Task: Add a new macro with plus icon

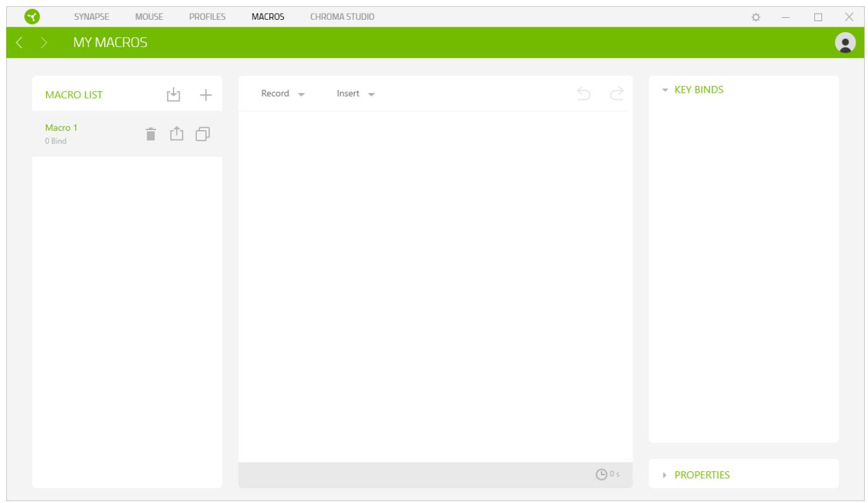Action: point(205,95)
